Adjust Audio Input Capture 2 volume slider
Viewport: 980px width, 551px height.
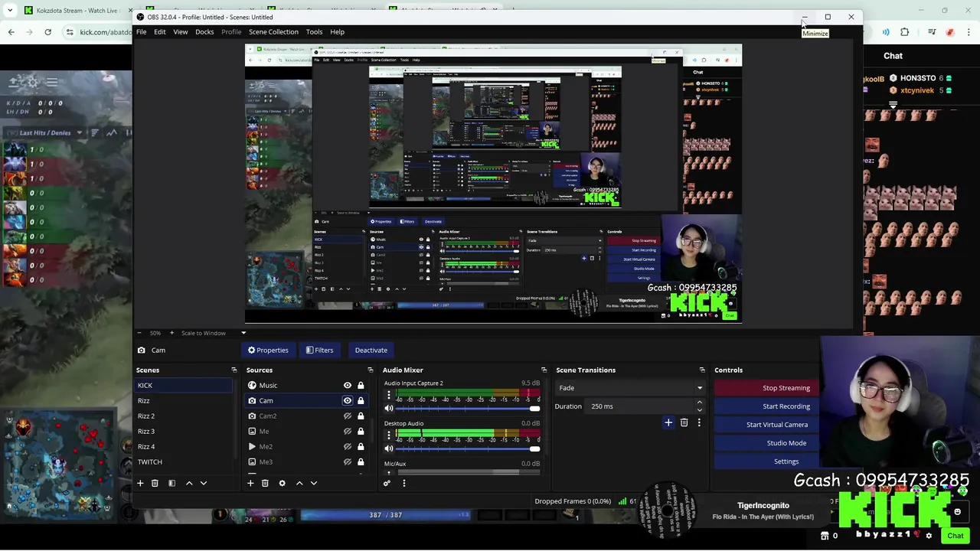pyautogui.click(x=467, y=409)
